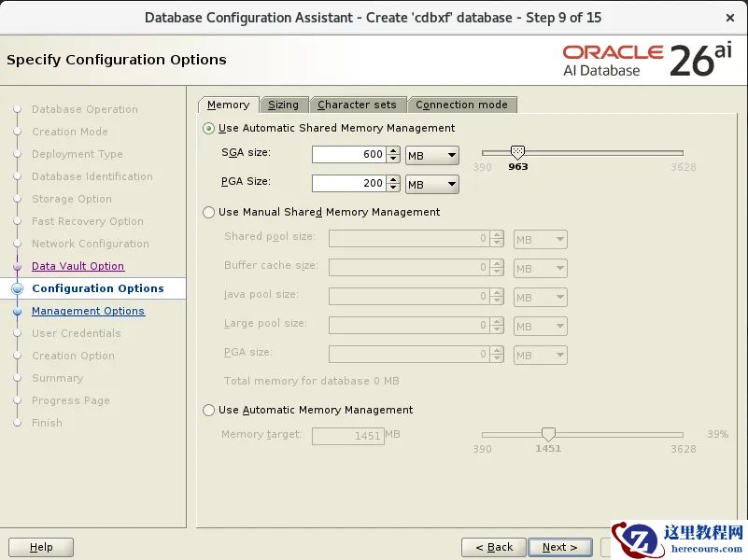Select Use Automatic Shared Memory Management
This screenshot has width=748, height=560.
pos(208,128)
